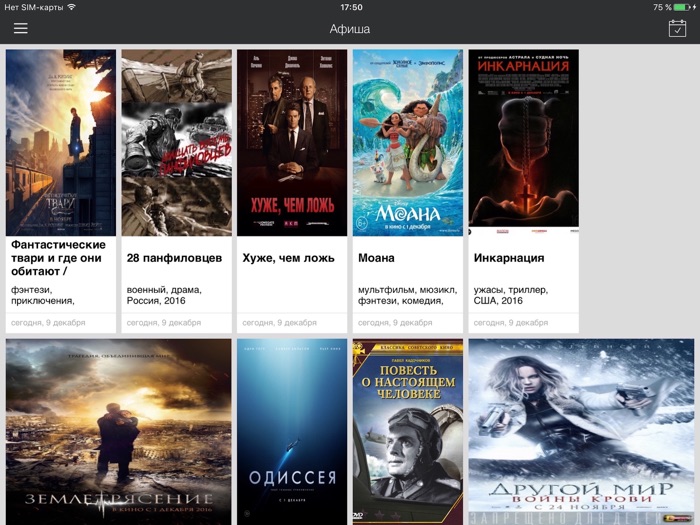The height and width of the screenshot is (525, 700).
Task: Click the date under Фантастические твари card
Action: click(x=48, y=322)
